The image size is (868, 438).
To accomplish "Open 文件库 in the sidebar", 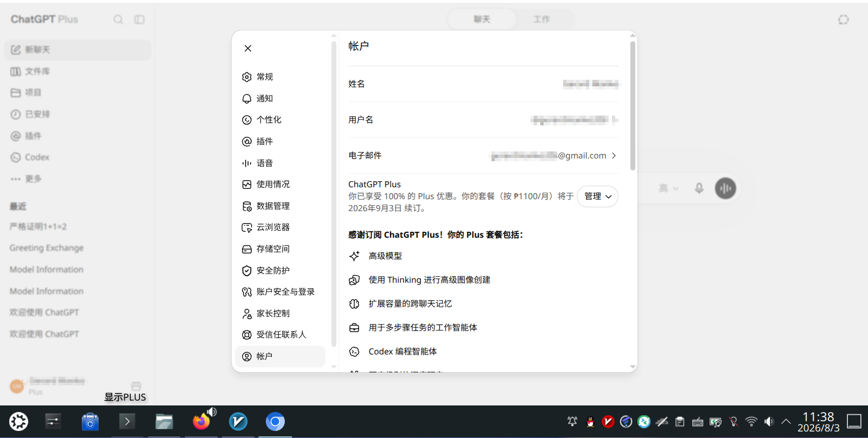I will (78, 72).
